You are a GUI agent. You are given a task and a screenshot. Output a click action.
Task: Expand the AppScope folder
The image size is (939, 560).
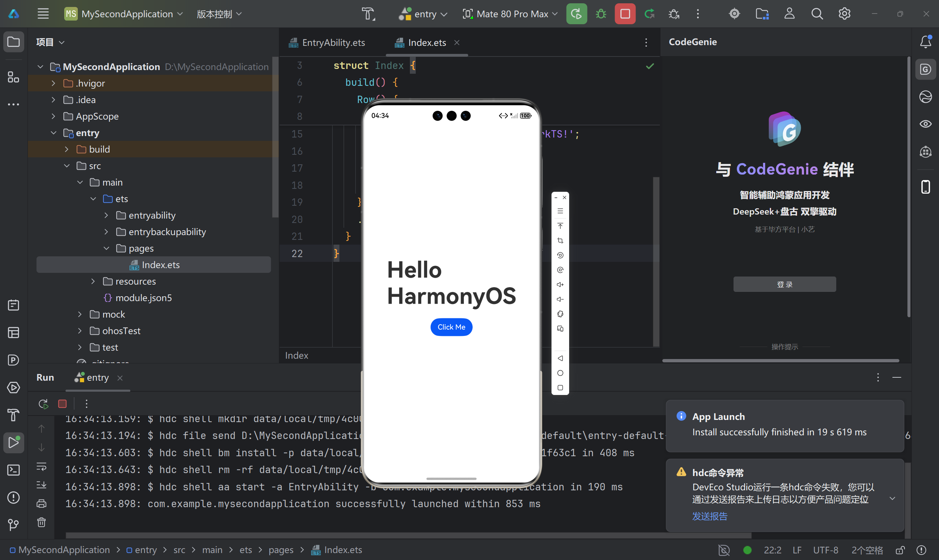point(53,116)
